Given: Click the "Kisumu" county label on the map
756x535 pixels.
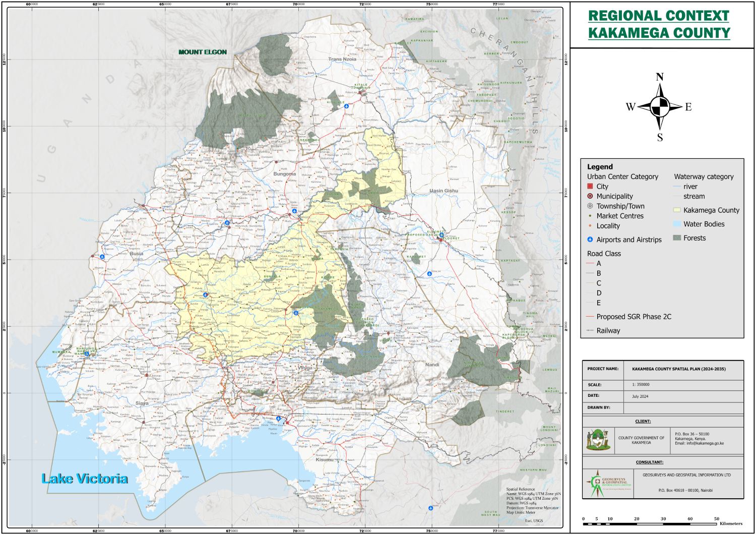Looking at the screenshot, I should pyautogui.click(x=325, y=460).
